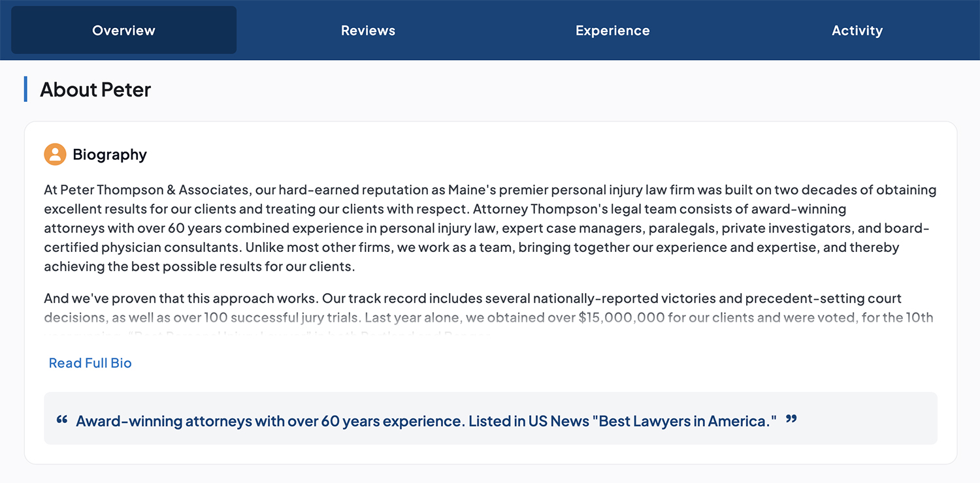
Task: Click the highlighted award-winning attorneys quote
Action: tap(426, 421)
